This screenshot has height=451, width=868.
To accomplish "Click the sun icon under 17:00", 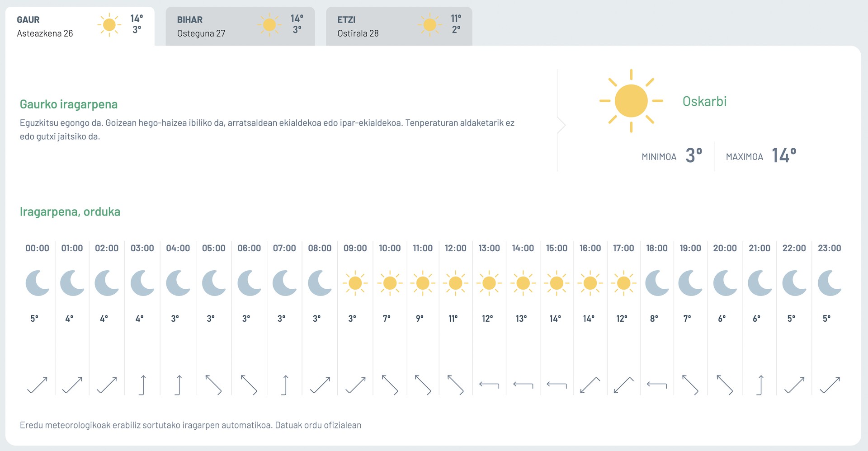I will coord(623,283).
